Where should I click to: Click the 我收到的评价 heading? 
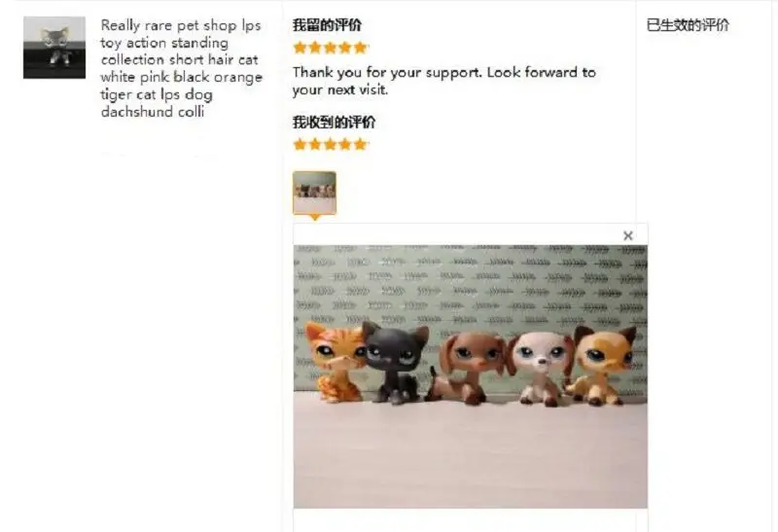(334, 123)
